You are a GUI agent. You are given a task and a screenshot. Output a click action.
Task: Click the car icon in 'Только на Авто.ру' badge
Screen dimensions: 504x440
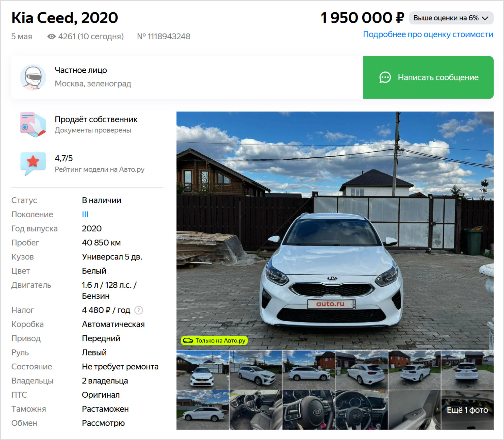click(x=188, y=341)
